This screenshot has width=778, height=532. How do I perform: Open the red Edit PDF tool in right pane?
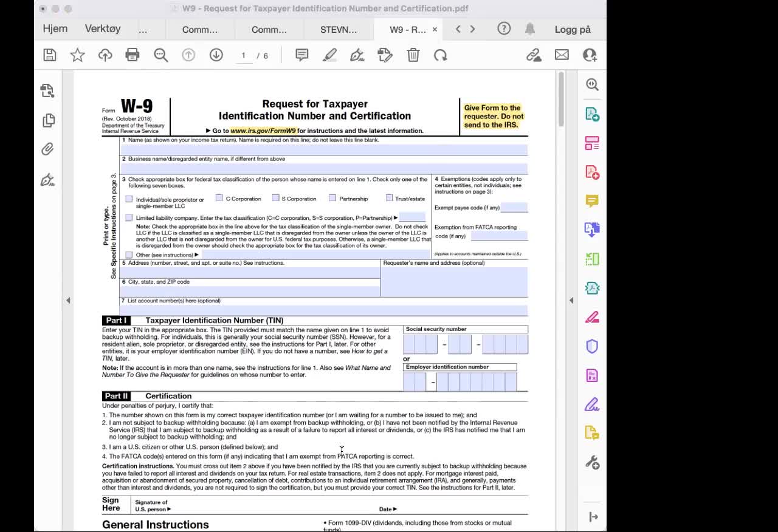592,172
